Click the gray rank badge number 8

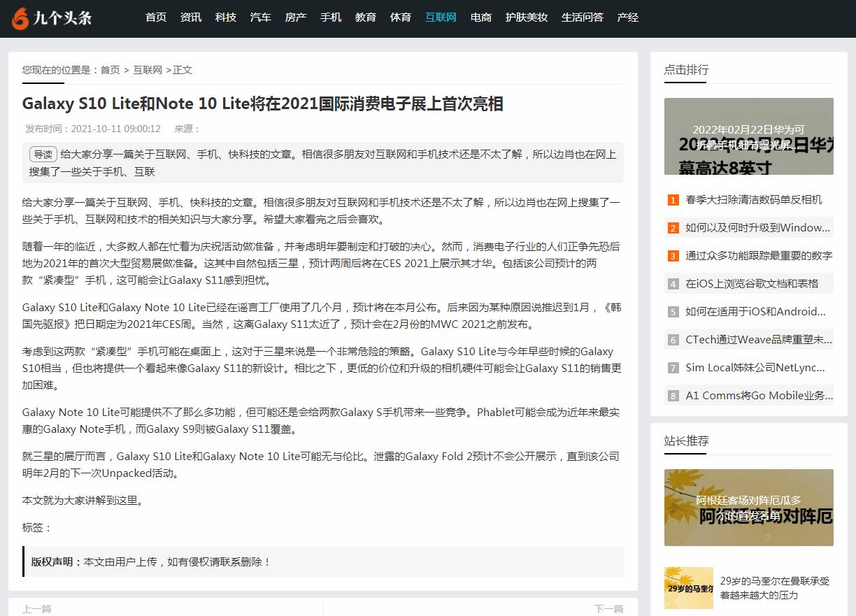pyautogui.click(x=673, y=396)
